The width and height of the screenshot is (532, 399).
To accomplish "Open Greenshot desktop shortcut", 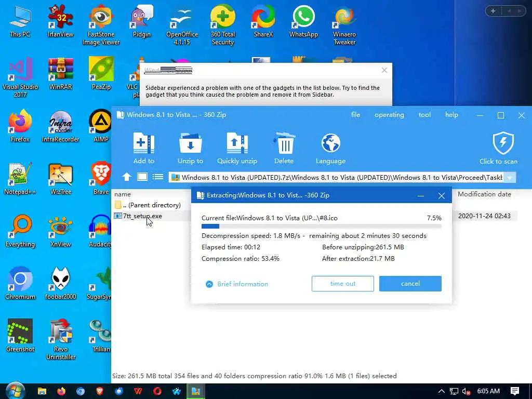I will [x=20, y=337].
